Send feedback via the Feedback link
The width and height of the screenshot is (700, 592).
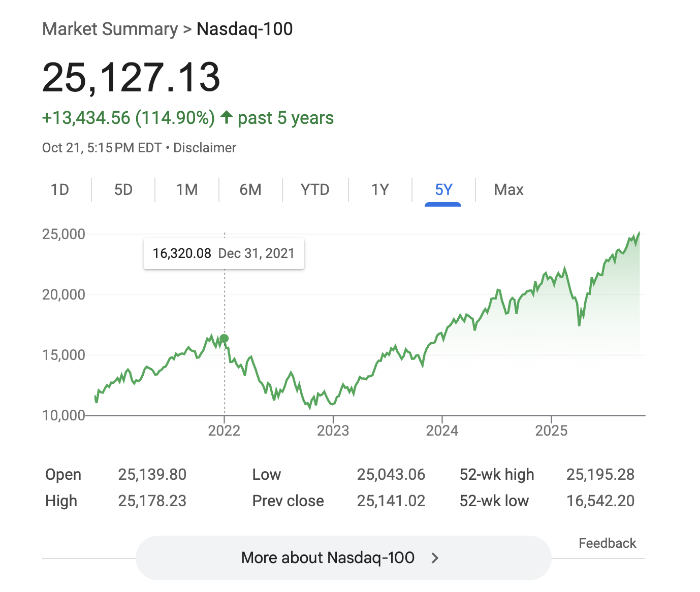click(607, 543)
